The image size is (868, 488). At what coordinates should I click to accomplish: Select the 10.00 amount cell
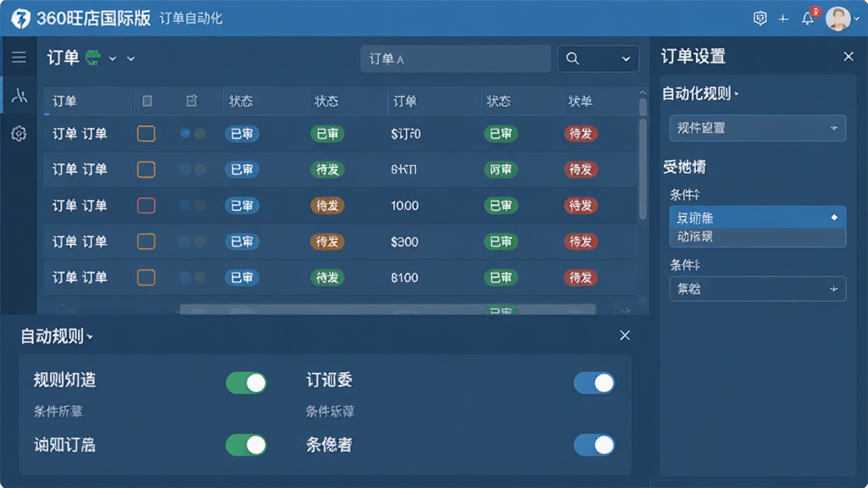(x=404, y=206)
